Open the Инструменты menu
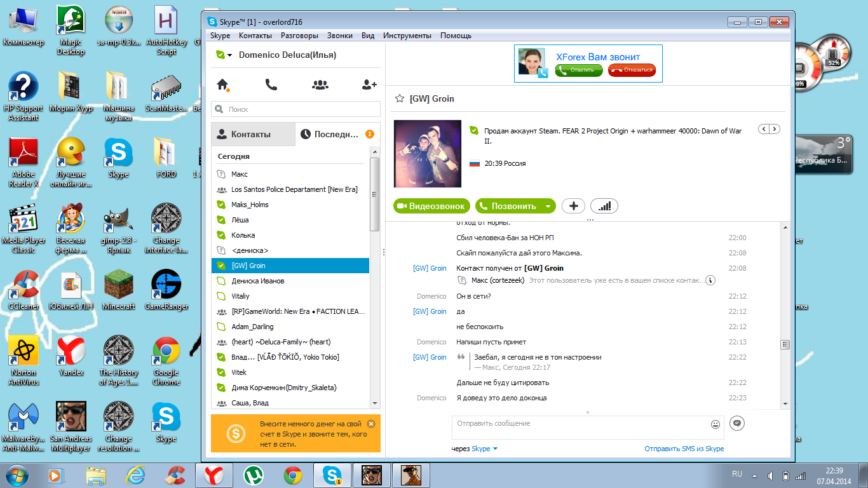The image size is (868, 488). coord(407,36)
